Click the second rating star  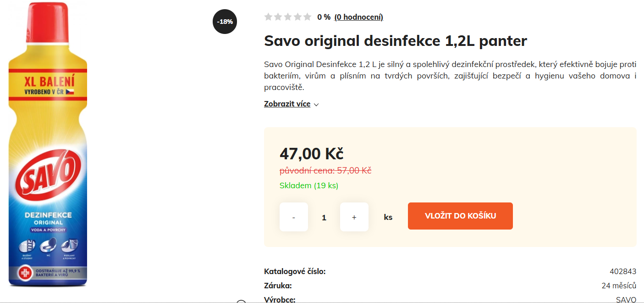click(278, 17)
